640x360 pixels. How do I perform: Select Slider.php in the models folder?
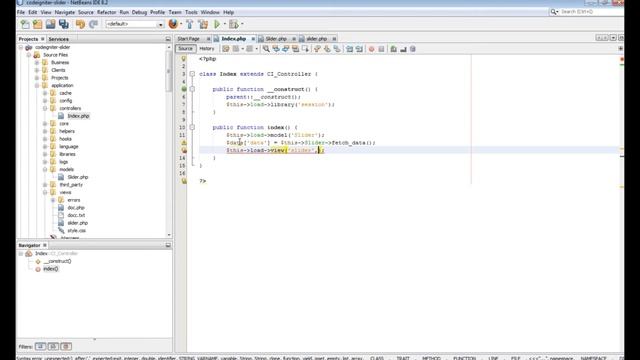click(x=78, y=177)
